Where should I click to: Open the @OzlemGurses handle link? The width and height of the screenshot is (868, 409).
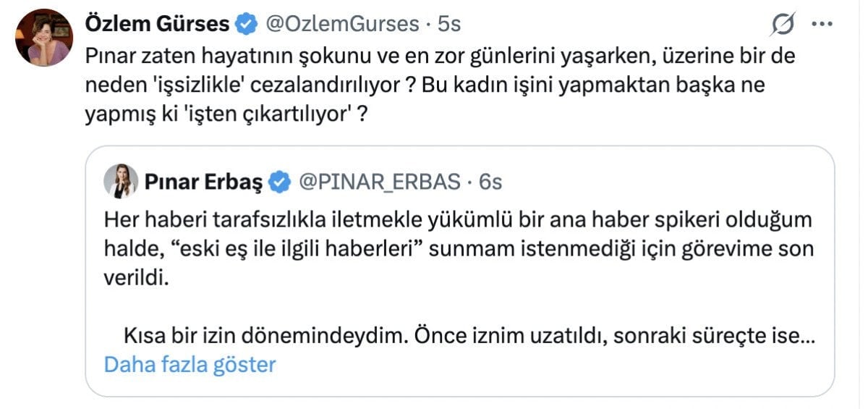point(342,24)
